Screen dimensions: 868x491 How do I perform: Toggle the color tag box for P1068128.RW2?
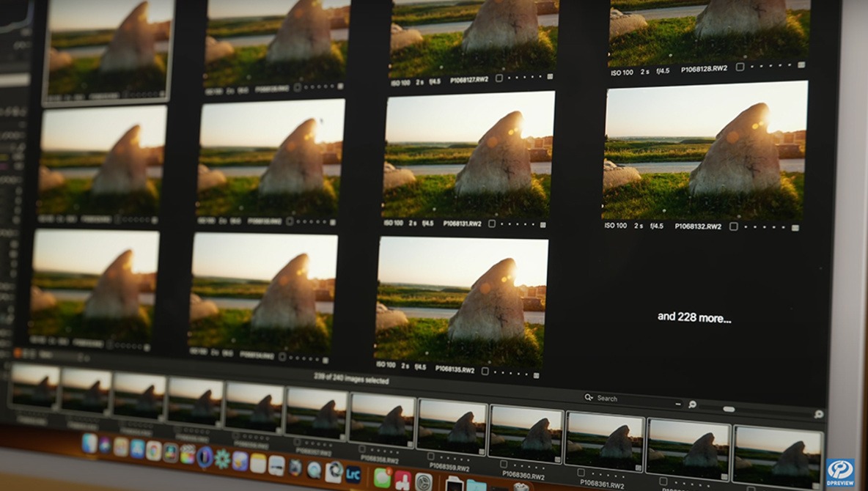coord(740,67)
